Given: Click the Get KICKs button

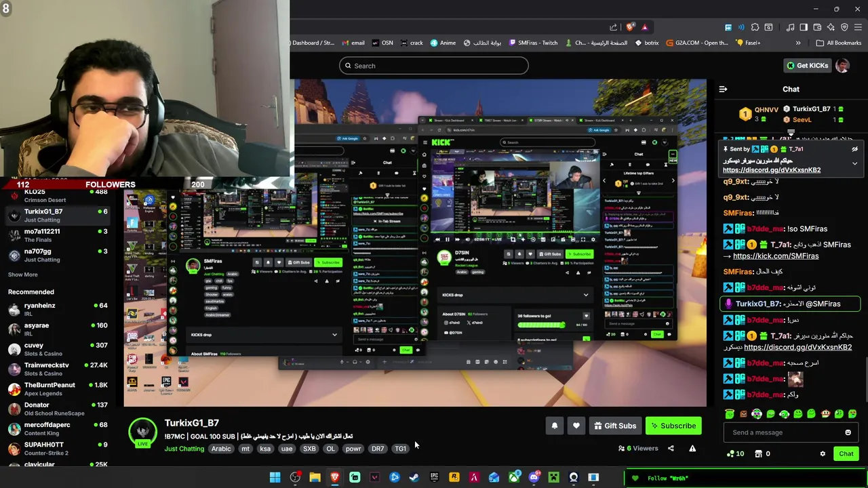Looking at the screenshot, I should [807, 66].
